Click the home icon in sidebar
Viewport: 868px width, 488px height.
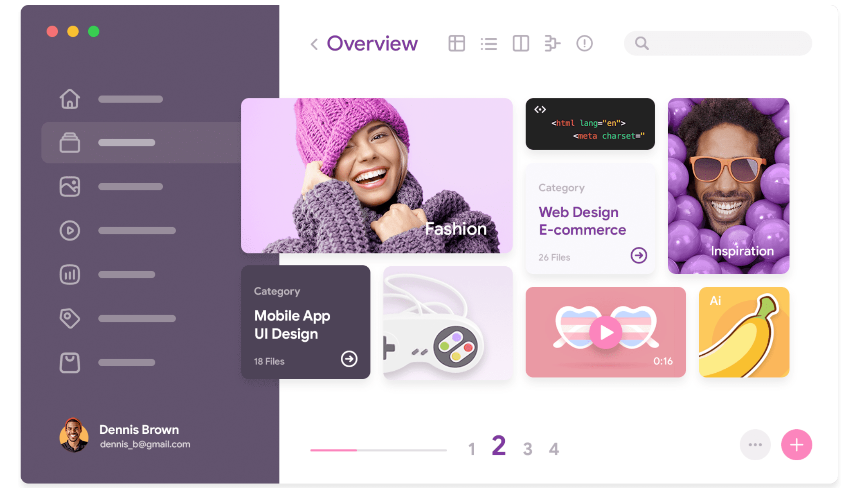70,99
